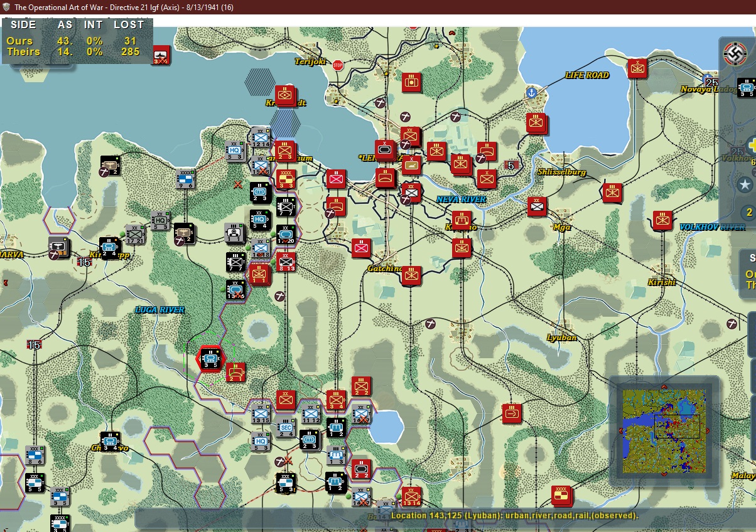Click the stop sign icon near Terijoki
Image resolution: width=756 pixels, height=532 pixels.
coord(338,65)
